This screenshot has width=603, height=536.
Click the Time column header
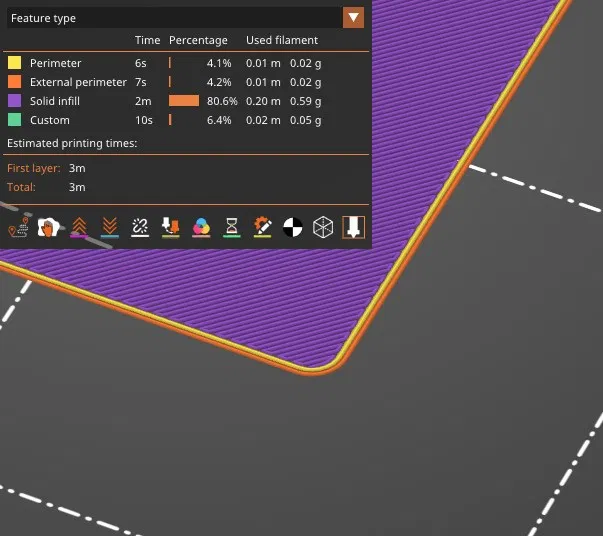point(147,40)
